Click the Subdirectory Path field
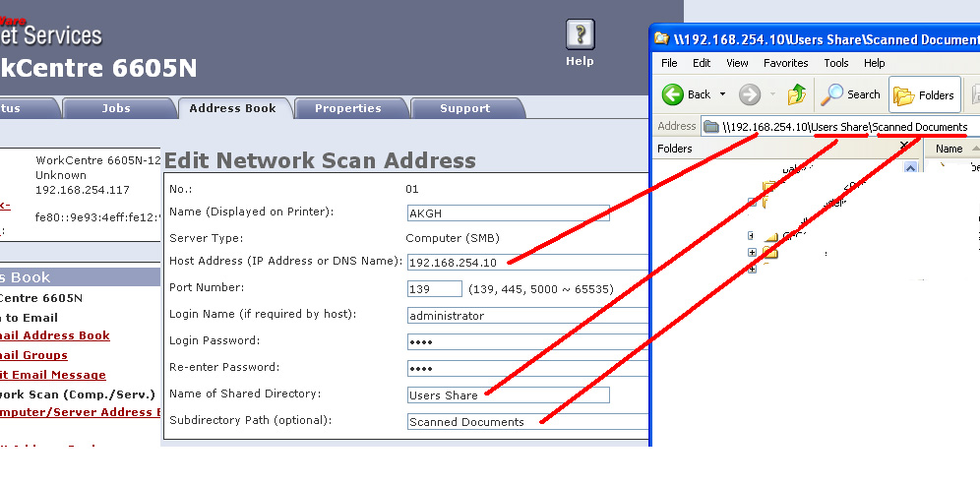Image resolution: width=980 pixels, height=485 pixels. [528, 422]
